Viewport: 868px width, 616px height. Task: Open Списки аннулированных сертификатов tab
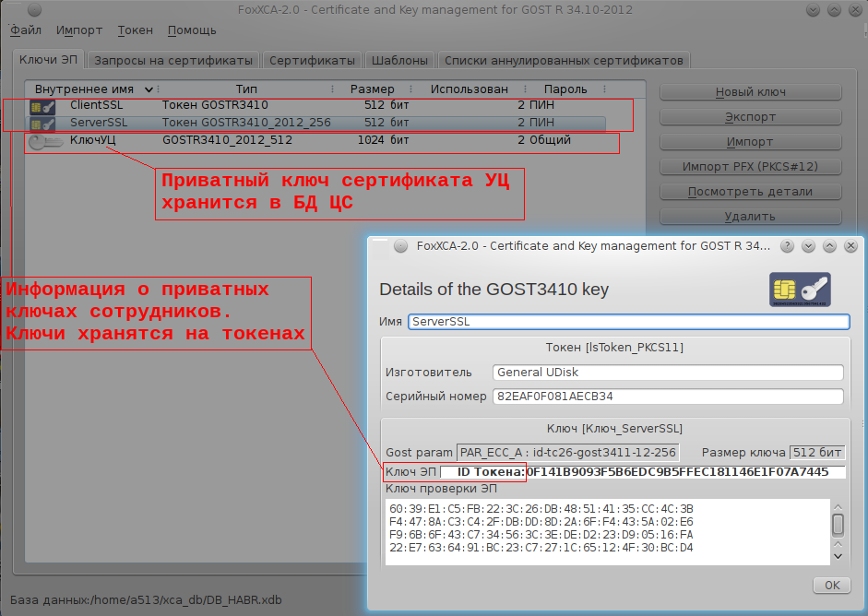pos(565,60)
